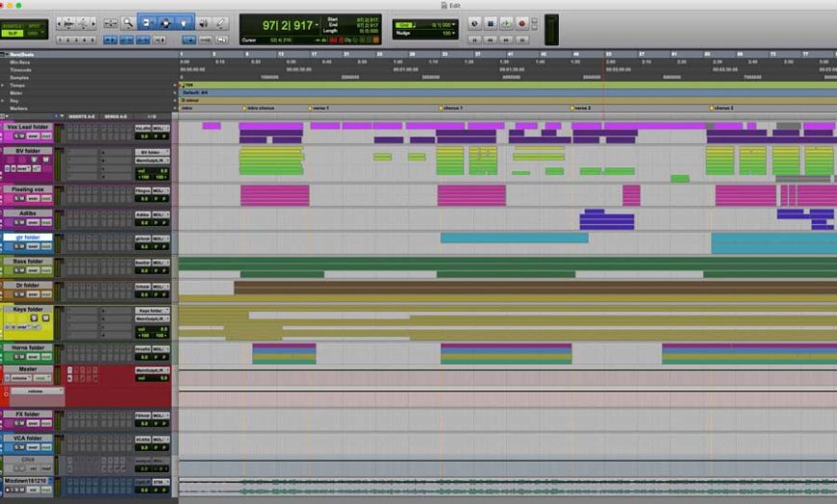Select the Zoomer magnifying glass tool
The width and height of the screenshot is (837, 504).
(x=128, y=23)
